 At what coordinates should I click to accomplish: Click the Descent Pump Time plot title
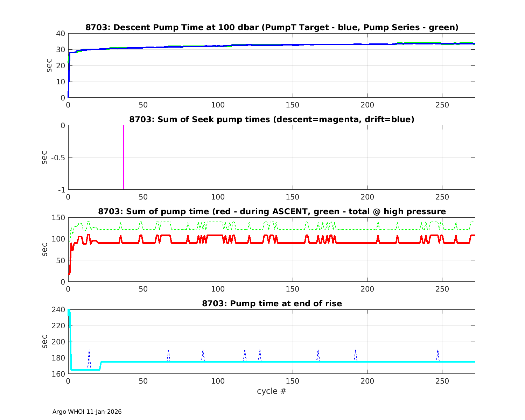point(272,27)
